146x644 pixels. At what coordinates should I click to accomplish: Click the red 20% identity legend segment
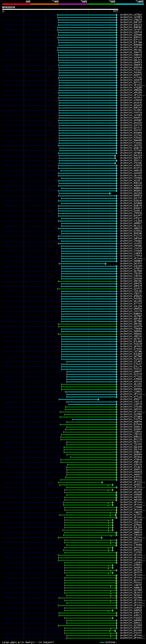click(16, 4)
